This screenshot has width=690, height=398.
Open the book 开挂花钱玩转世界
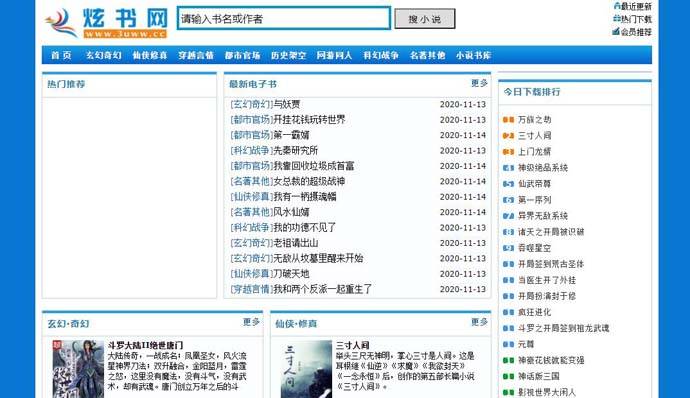pyautogui.click(x=309, y=120)
